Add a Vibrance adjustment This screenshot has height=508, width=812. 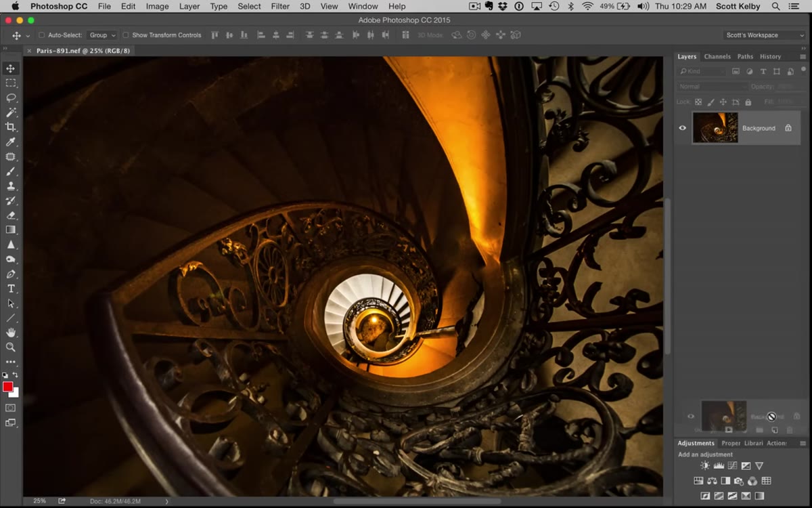coord(759,466)
